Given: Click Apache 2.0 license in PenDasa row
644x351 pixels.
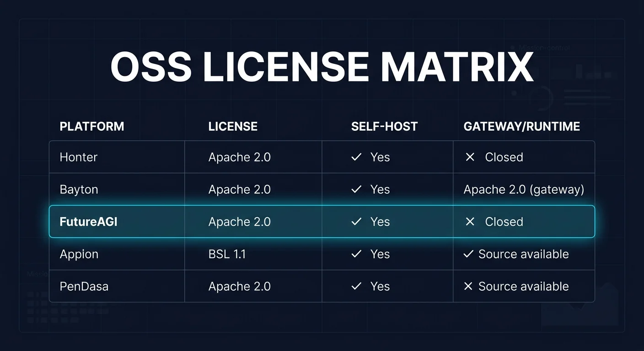Looking at the screenshot, I should 240,287.
